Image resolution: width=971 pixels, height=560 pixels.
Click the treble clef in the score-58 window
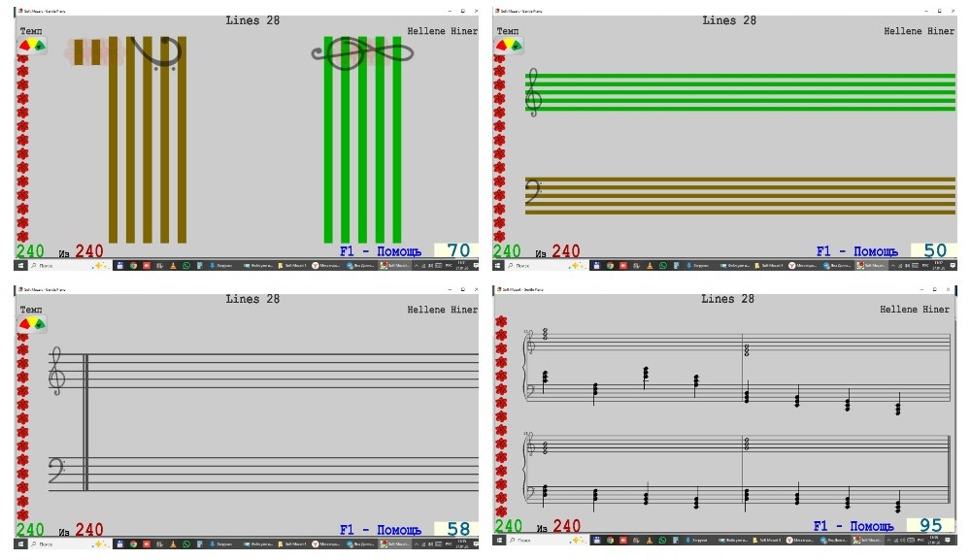click(57, 373)
